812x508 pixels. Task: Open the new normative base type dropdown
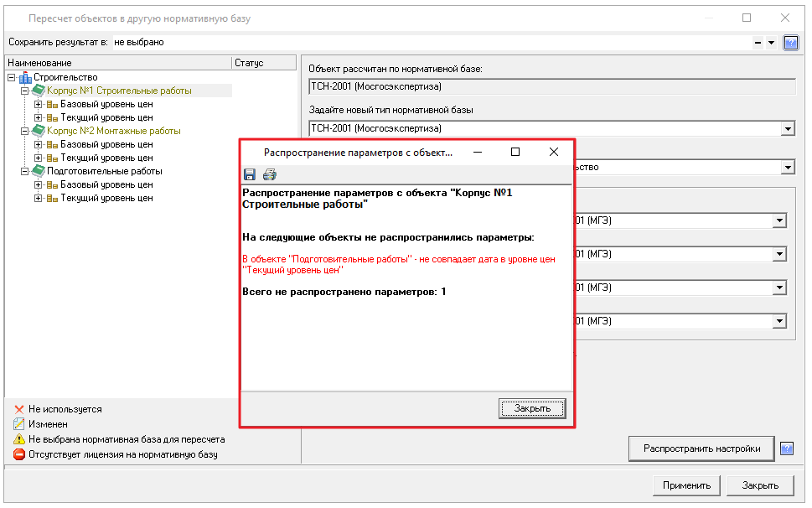[787, 128]
